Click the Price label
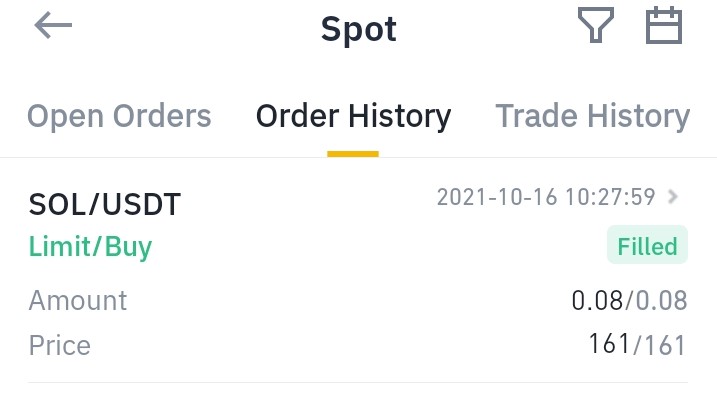717x401 pixels. point(59,345)
